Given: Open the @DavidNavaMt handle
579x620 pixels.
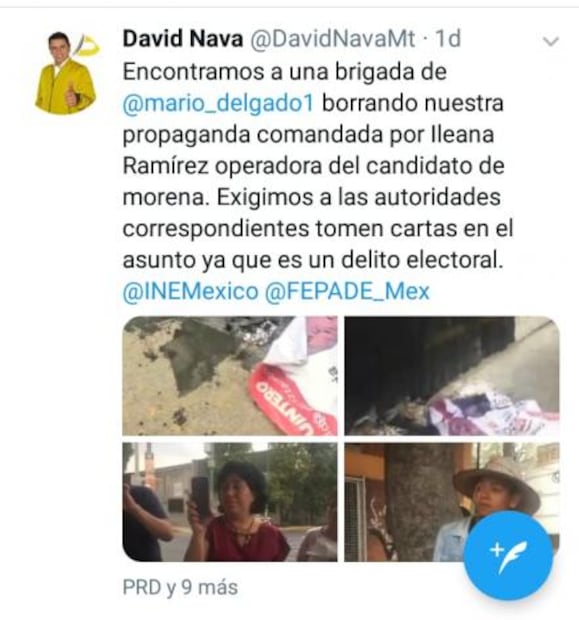Looking at the screenshot, I should pyautogui.click(x=333, y=39).
